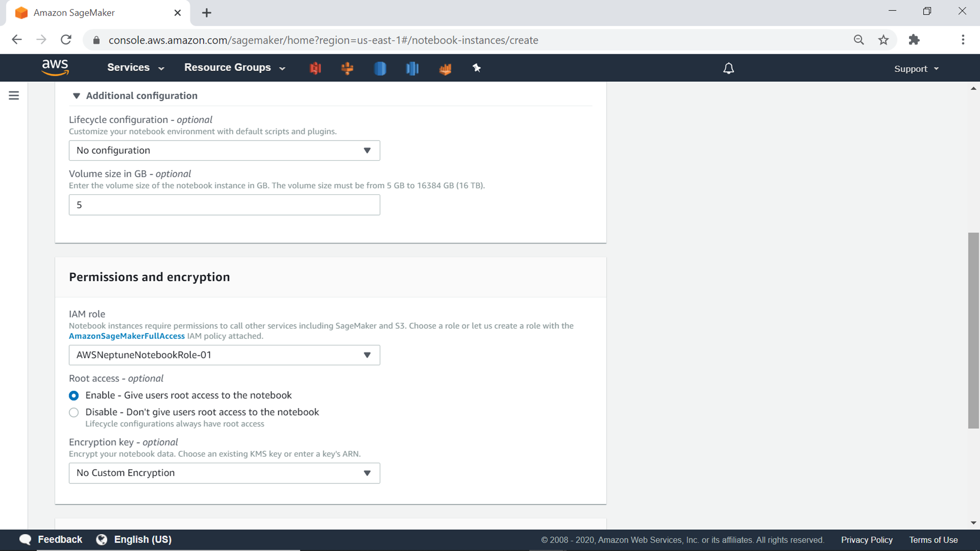Open the notifications bell
The width and height of the screenshot is (980, 551).
pyautogui.click(x=729, y=68)
